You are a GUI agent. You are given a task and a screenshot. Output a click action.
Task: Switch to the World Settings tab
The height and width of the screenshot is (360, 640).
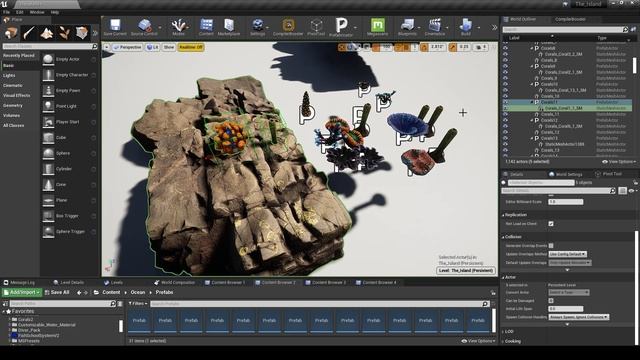tap(566, 174)
